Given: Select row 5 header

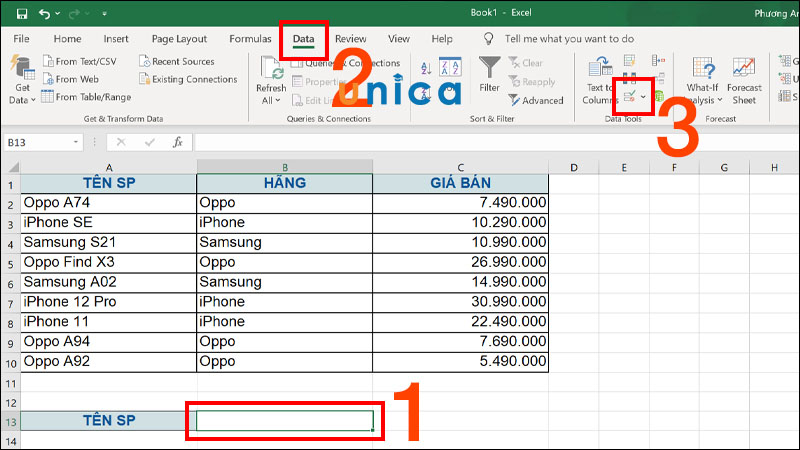Looking at the screenshot, I should (11, 264).
